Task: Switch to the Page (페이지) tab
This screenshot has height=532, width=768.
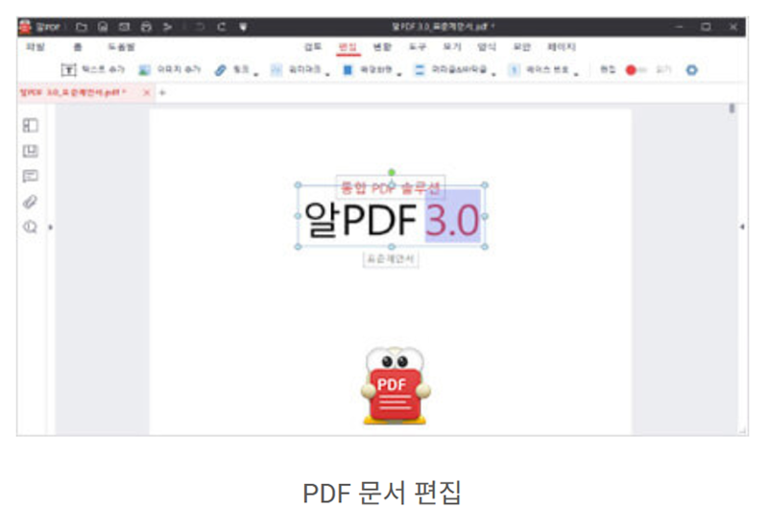Action: tap(562, 47)
